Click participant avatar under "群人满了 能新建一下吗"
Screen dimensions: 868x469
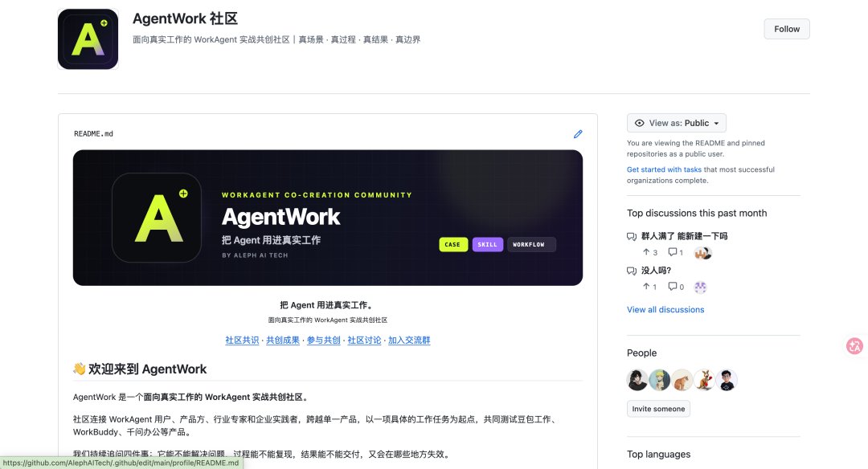(702, 253)
